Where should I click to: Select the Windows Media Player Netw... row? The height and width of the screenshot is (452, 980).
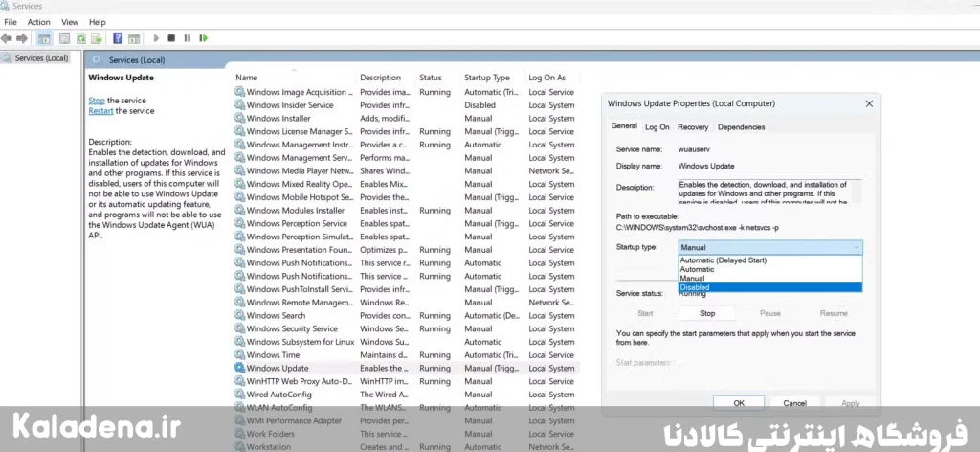pyautogui.click(x=406, y=170)
